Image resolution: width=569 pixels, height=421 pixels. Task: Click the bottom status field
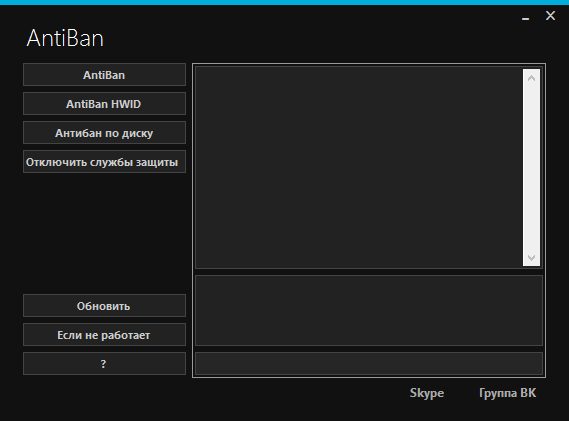369,363
